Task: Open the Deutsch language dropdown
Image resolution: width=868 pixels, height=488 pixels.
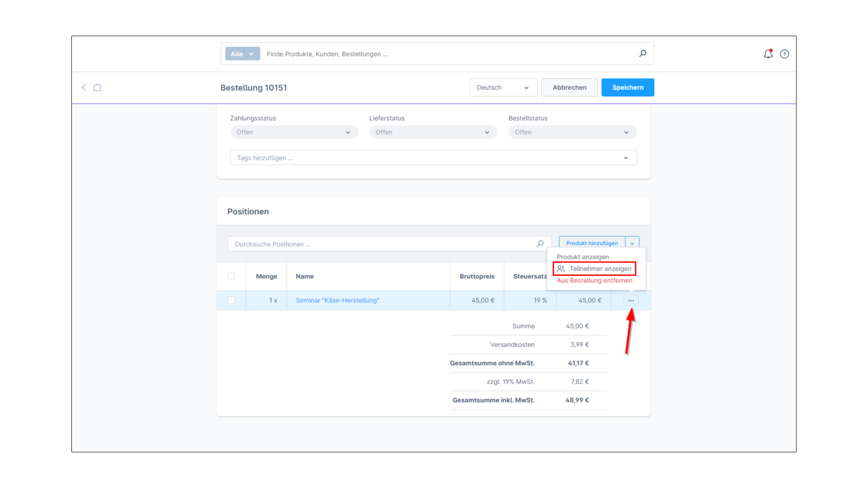Action: click(503, 87)
